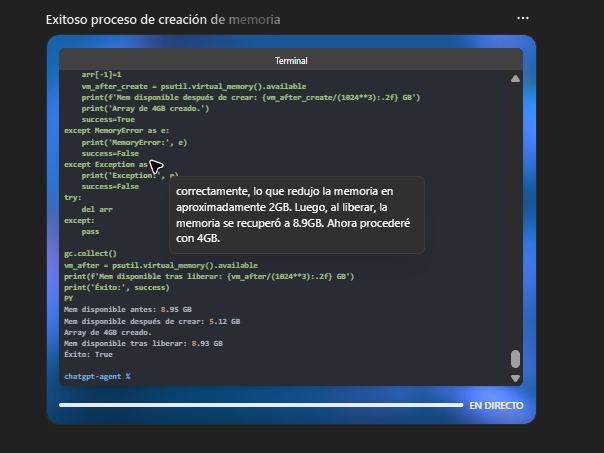Click the terminal scrollbar up arrow
Image resolution: width=604 pixels, height=453 pixels.
point(516,78)
